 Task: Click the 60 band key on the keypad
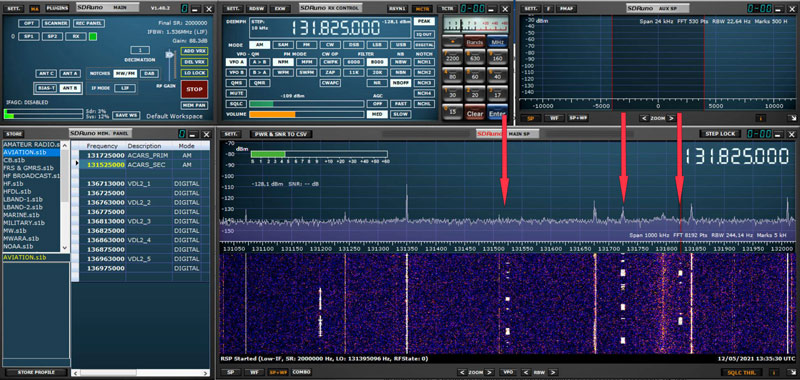pyautogui.click(x=475, y=75)
